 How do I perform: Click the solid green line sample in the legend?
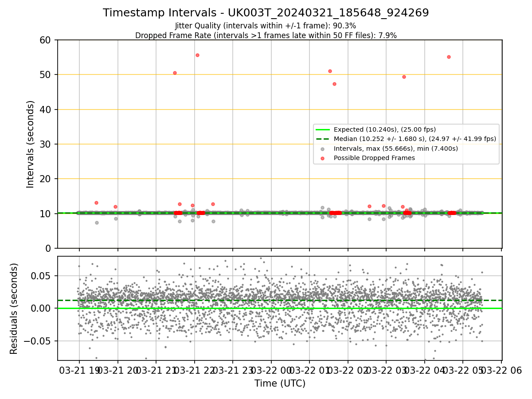coord(323,129)
